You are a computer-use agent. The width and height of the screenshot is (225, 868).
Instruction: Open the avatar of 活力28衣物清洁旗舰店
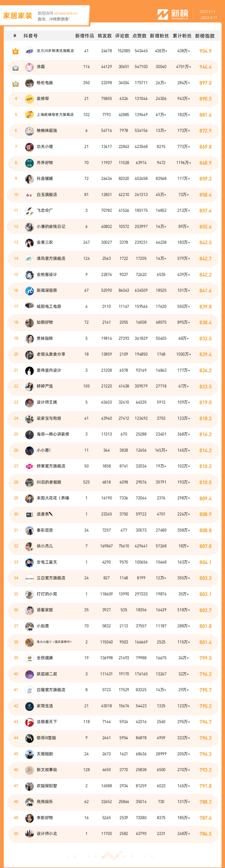pyautogui.click(x=30, y=51)
